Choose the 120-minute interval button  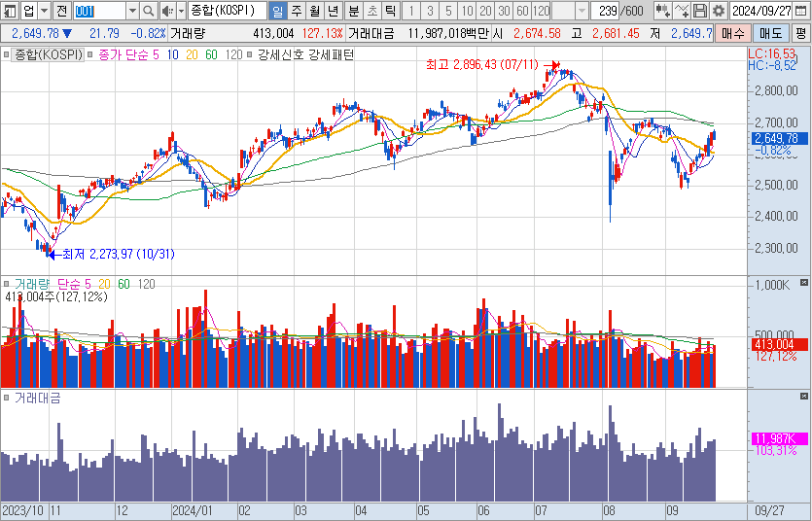pos(541,11)
